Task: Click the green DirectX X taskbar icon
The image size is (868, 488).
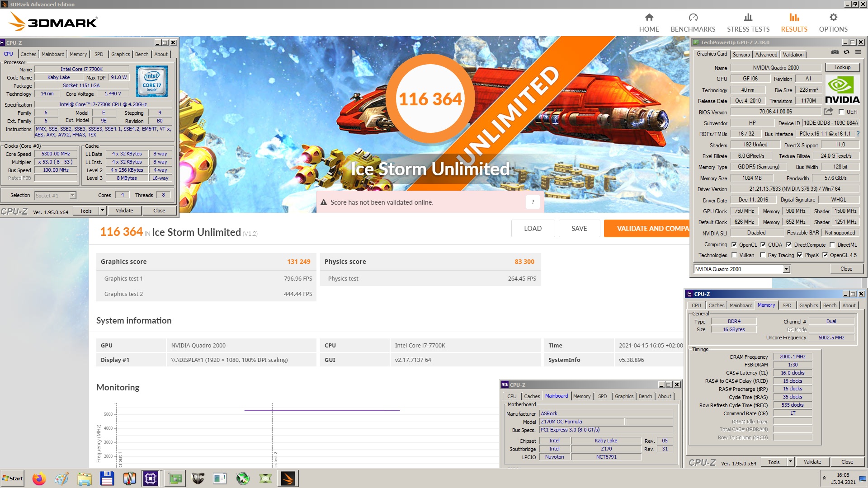Action: click(x=265, y=479)
